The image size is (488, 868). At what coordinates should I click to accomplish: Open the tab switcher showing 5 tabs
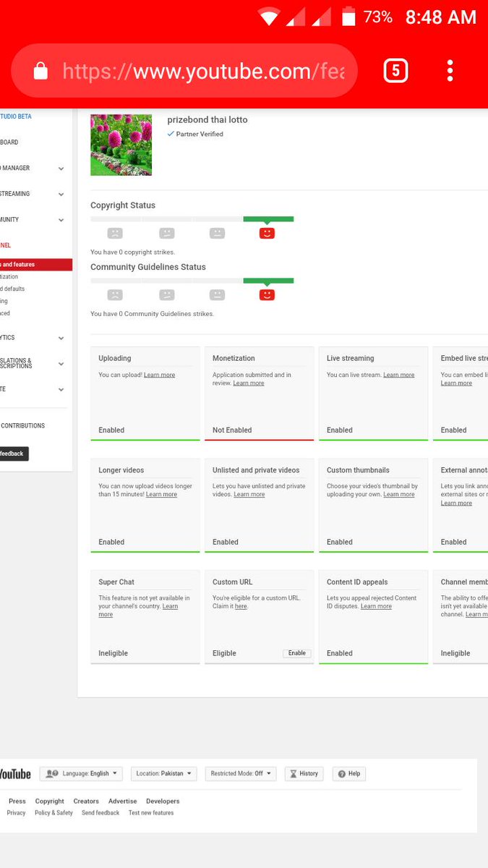(395, 70)
